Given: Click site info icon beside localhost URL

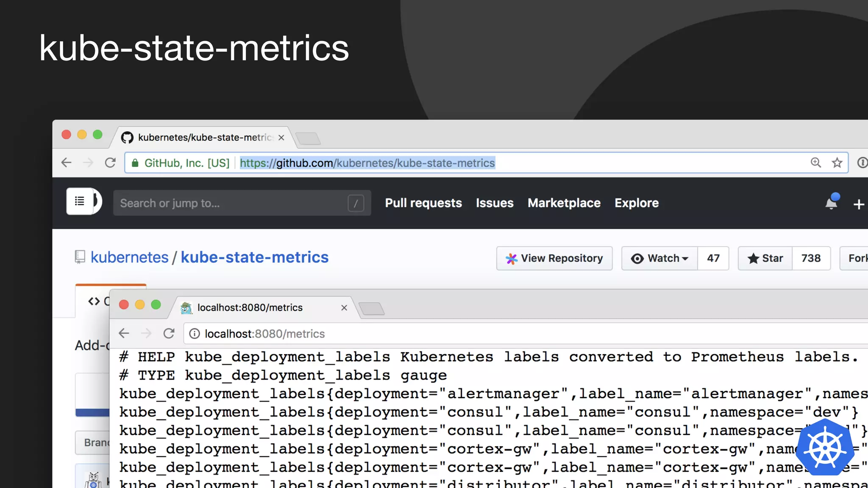Looking at the screenshot, I should pyautogui.click(x=195, y=334).
